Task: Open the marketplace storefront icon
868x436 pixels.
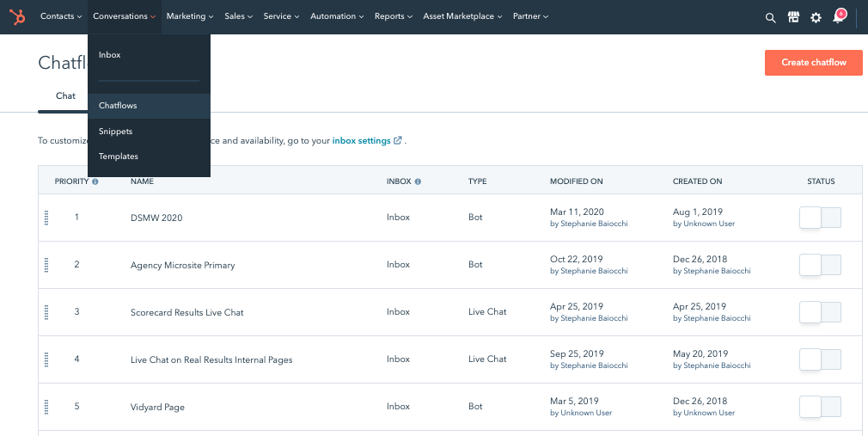Action: (x=793, y=17)
